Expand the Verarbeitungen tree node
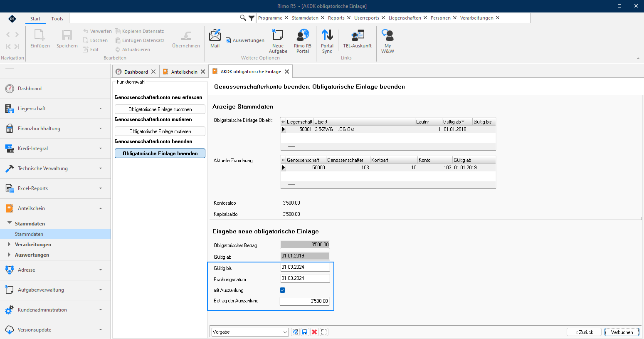Screen dimensions: 644x339 coord(9,244)
